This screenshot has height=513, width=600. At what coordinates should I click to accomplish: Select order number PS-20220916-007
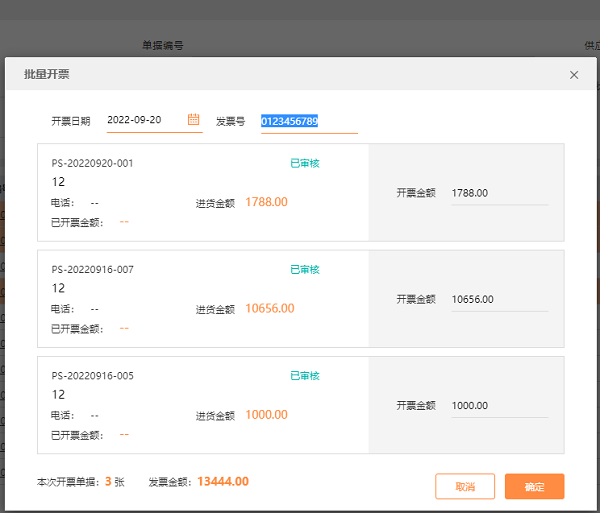(x=92, y=270)
